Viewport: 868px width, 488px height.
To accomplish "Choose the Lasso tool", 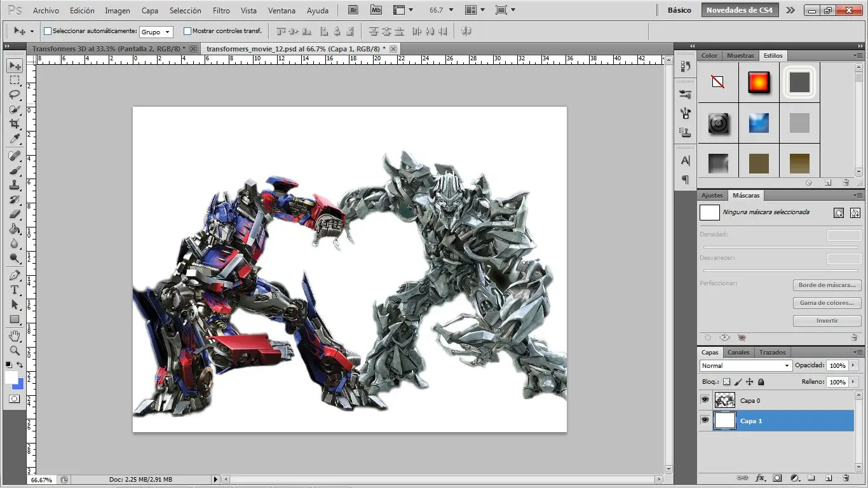I will tap(15, 95).
